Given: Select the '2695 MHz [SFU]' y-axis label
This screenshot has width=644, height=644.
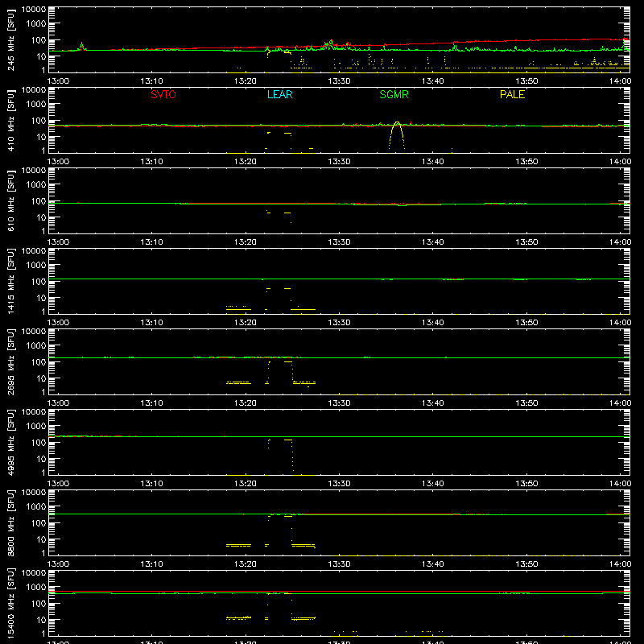Looking at the screenshot, I should pos(11,361).
